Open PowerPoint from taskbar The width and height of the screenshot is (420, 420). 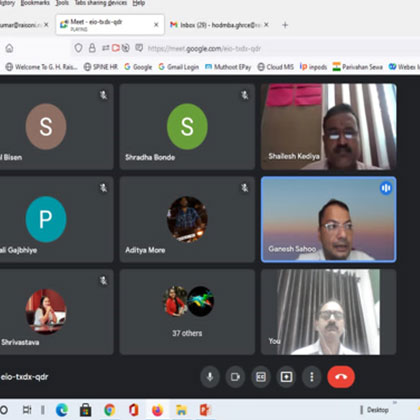(x=205, y=410)
